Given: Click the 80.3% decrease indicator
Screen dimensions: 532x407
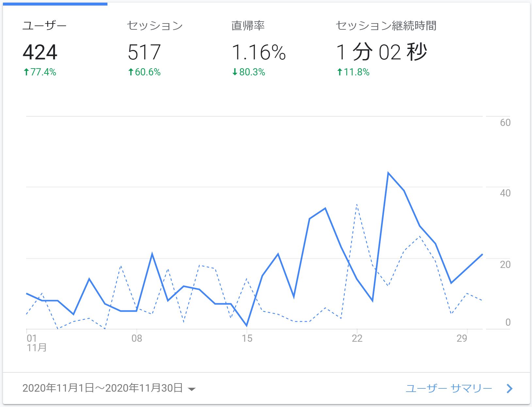Looking at the screenshot, I should [x=249, y=72].
